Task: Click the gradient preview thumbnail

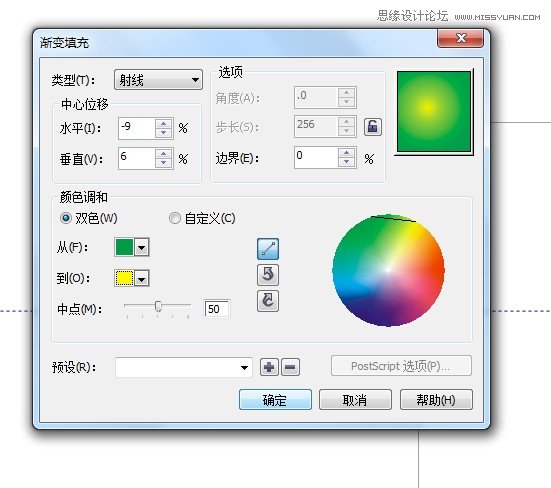Action: pyautogui.click(x=434, y=112)
